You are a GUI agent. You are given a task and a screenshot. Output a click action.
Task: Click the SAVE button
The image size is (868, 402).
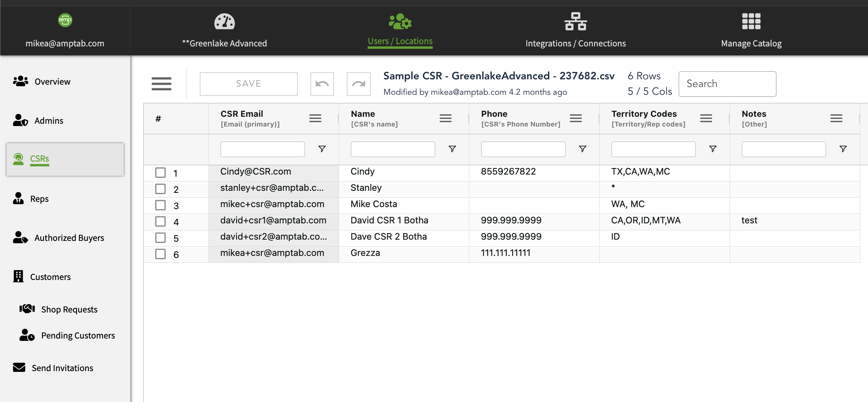(x=249, y=84)
